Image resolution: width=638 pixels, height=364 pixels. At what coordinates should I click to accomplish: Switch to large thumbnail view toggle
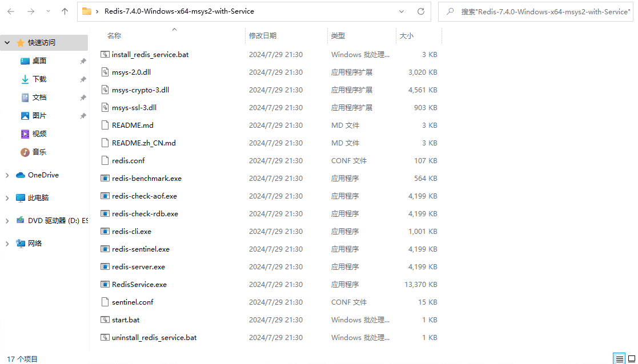tap(631, 358)
